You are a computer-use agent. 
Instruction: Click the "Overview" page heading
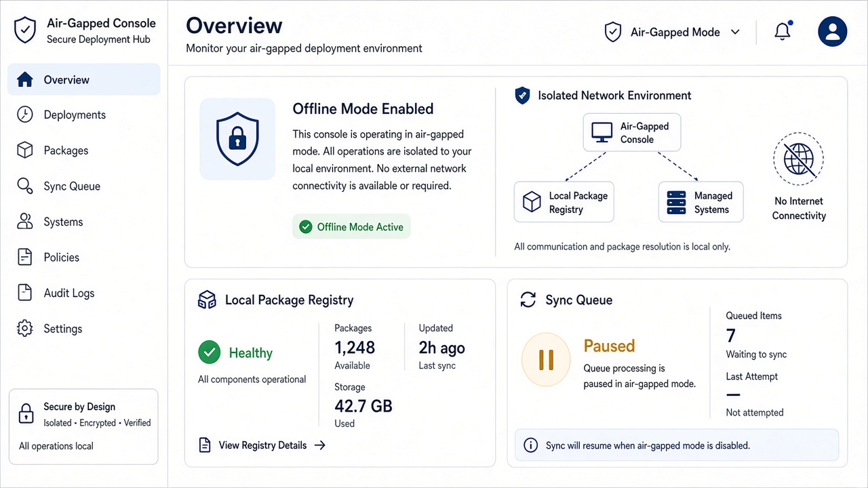click(235, 26)
